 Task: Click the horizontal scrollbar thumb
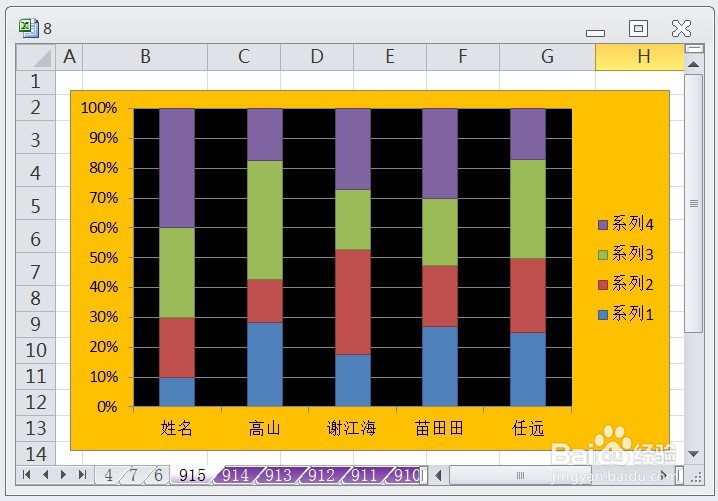[x=520, y=475]
